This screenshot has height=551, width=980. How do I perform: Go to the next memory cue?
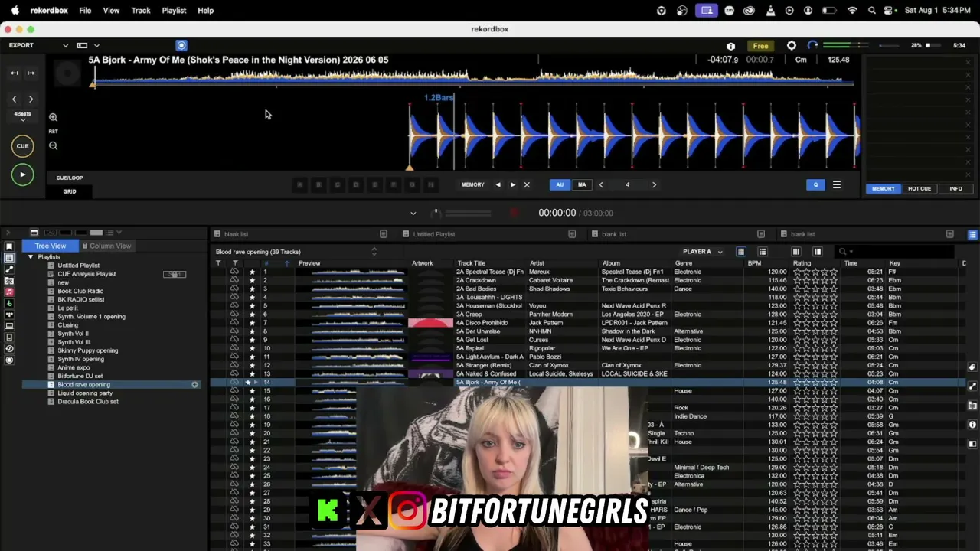pos(512,184)
